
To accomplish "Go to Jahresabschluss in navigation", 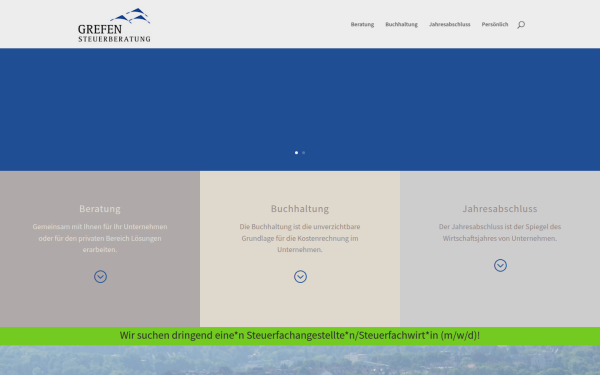I will tap(450, 24).
